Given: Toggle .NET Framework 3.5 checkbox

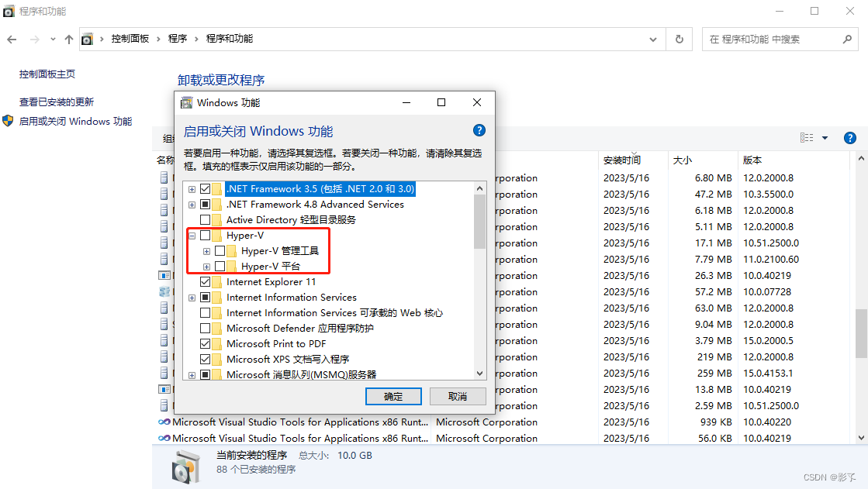Looking at the screenshot, I should coord(205,188).
